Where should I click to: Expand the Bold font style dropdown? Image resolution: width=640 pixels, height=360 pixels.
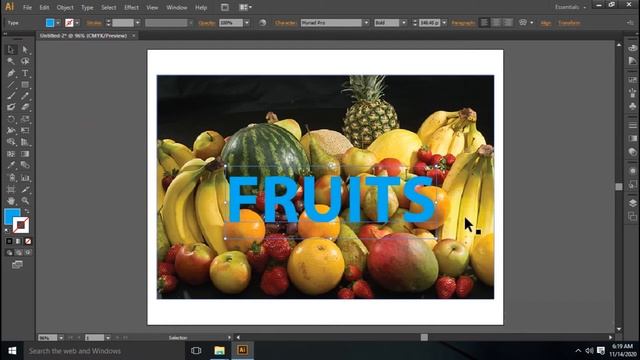tap(404, 23)
